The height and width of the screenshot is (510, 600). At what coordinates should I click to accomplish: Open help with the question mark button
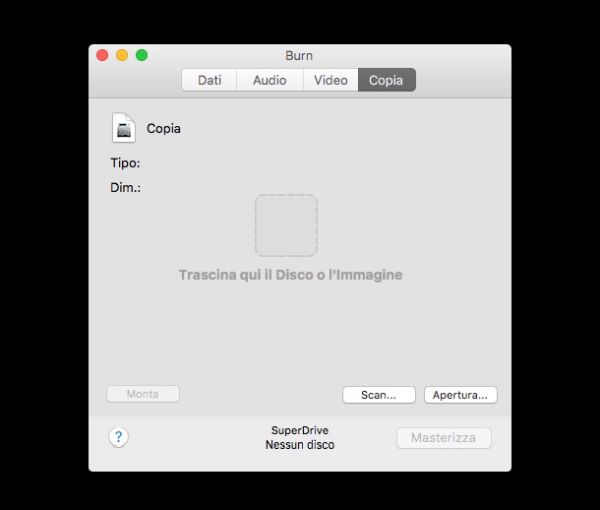(x=118, y=437)
